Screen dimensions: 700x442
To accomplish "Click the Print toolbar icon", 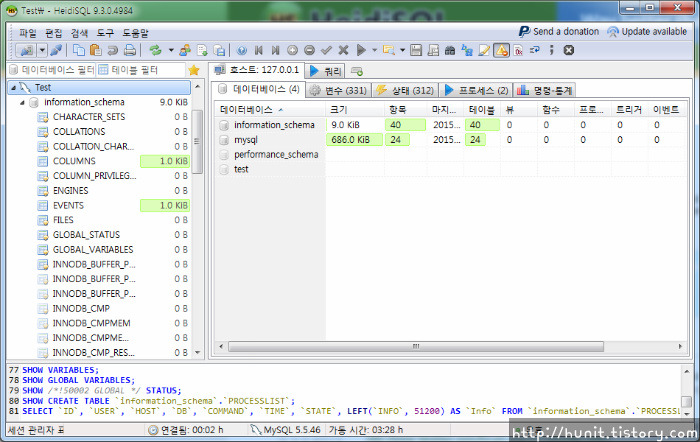I will pos(129,50).
